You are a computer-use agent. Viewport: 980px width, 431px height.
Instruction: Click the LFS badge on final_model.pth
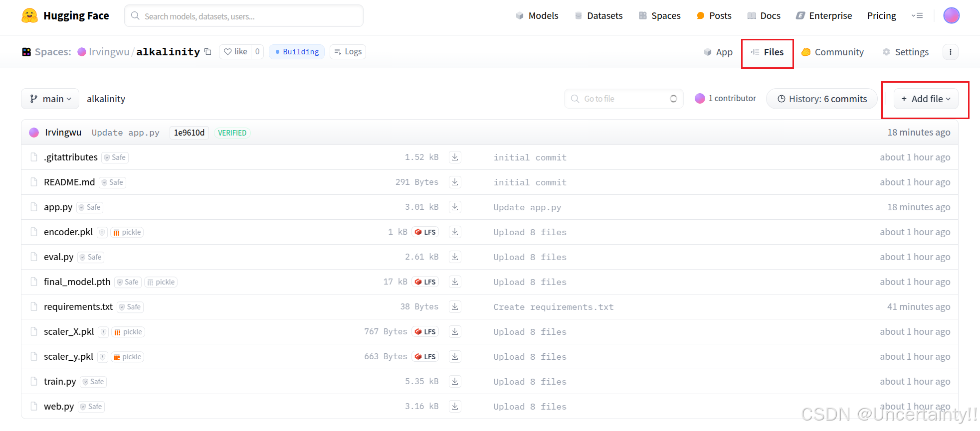pyautogui.click(x=425, y=282)
